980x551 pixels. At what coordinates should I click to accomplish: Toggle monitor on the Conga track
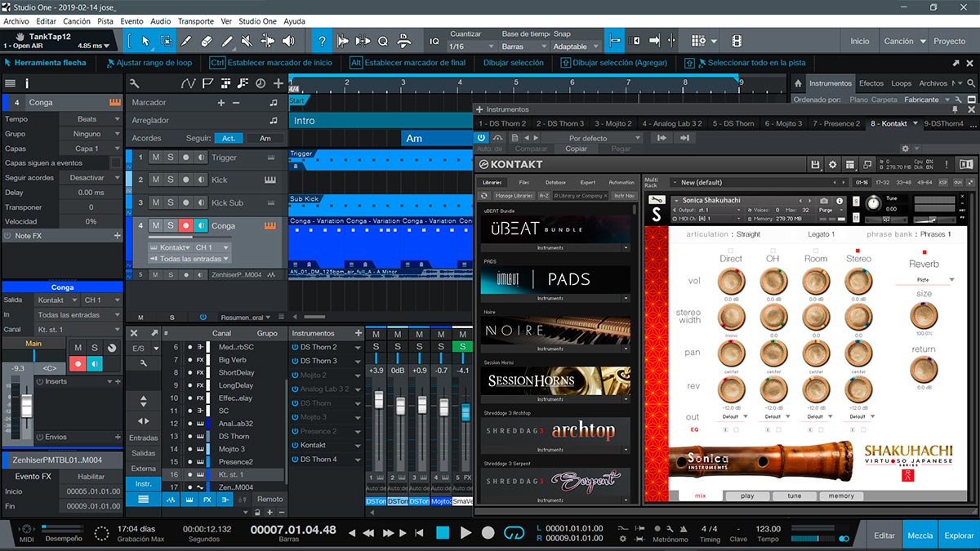[201, 225]
